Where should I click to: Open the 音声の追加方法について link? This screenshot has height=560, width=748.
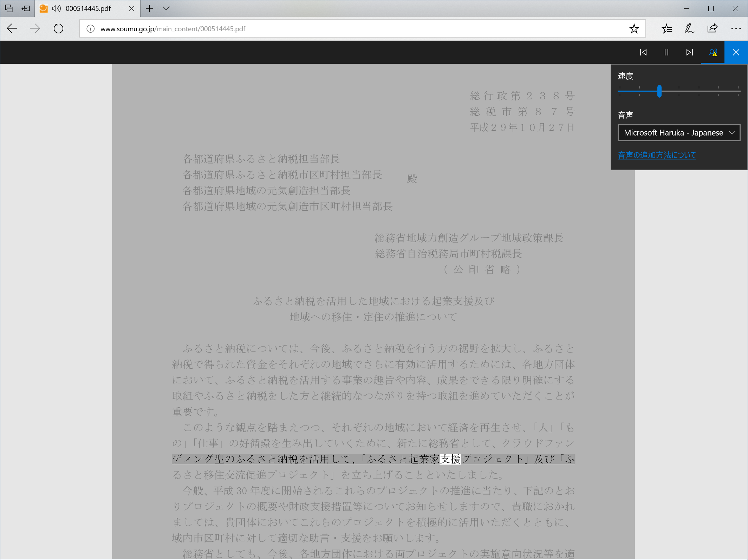[x=657, y=155]
